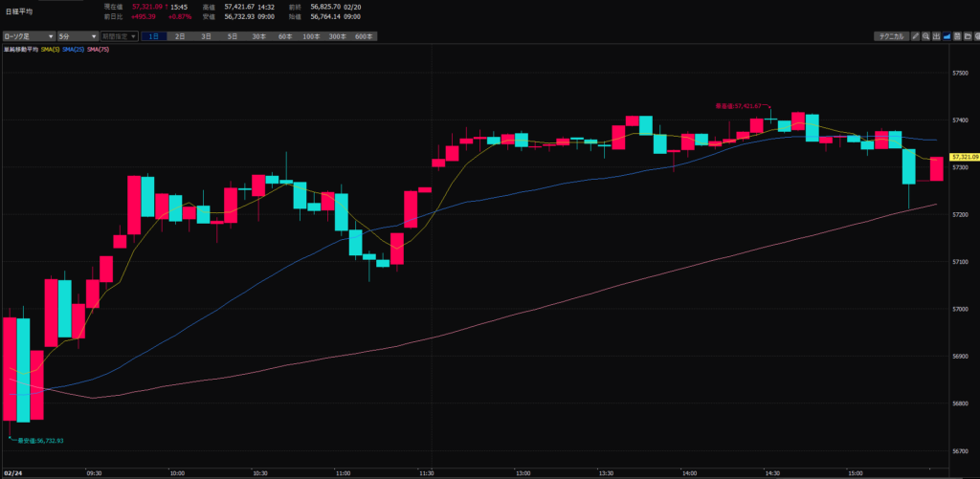Show 600本 bars on chart

point(364,36)
